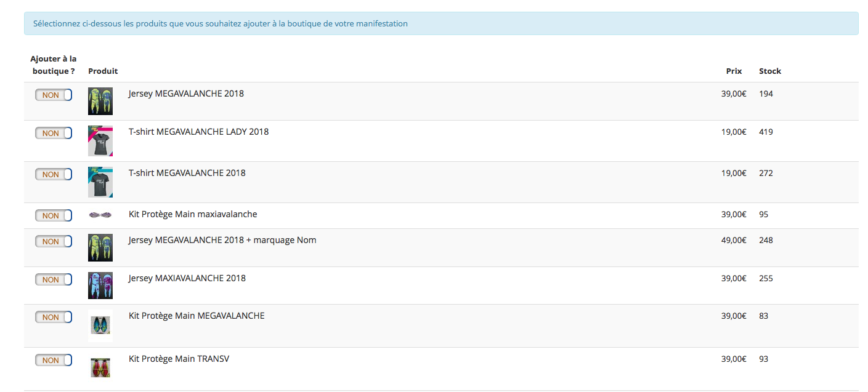868x392 pixels.
Task: Select Jersey MAXIAVALANCHE 2018 name
Action: pos(187,278)
